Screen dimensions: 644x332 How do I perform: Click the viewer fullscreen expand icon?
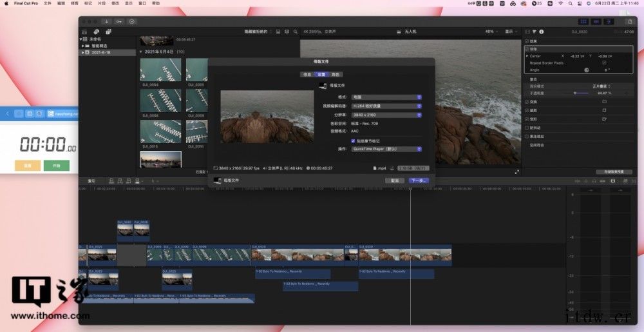click(x=517, y=171)
